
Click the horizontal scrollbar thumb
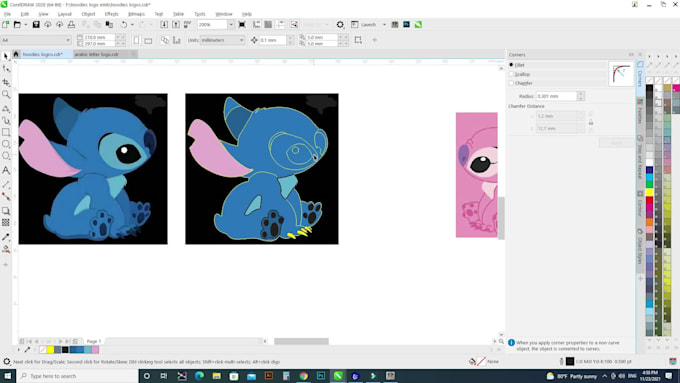(x=301, y=341)
